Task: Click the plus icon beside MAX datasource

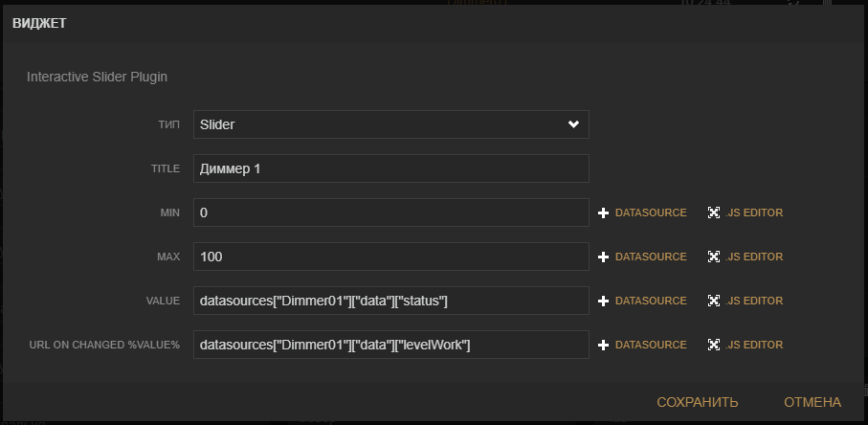Action: point(604,257)
